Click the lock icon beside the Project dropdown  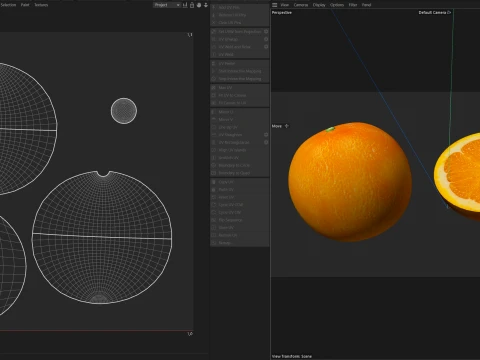pyautogui.click(x=192, y=5)
